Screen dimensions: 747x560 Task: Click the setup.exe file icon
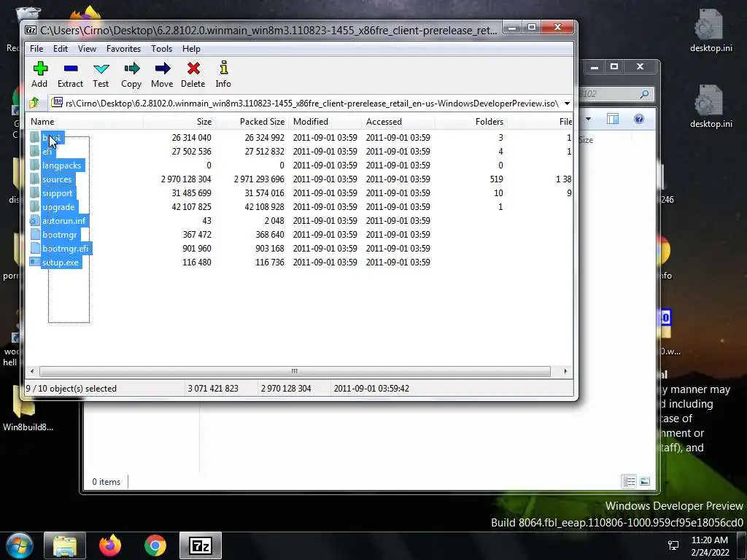click(x=35, y=262)
